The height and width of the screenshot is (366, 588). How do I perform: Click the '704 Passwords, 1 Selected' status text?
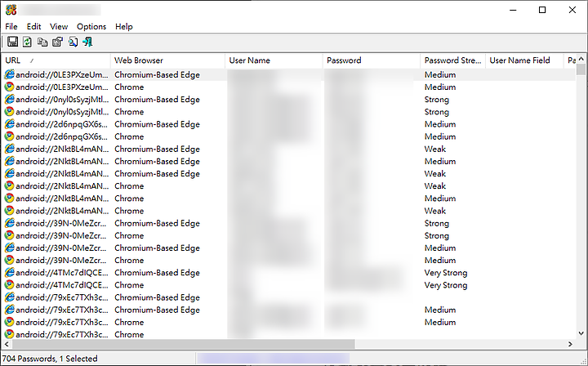pyautogui.click(x=50, y=359)
